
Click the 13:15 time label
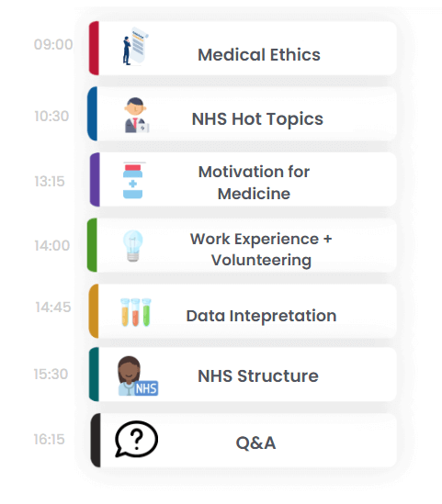click(50, 181)
